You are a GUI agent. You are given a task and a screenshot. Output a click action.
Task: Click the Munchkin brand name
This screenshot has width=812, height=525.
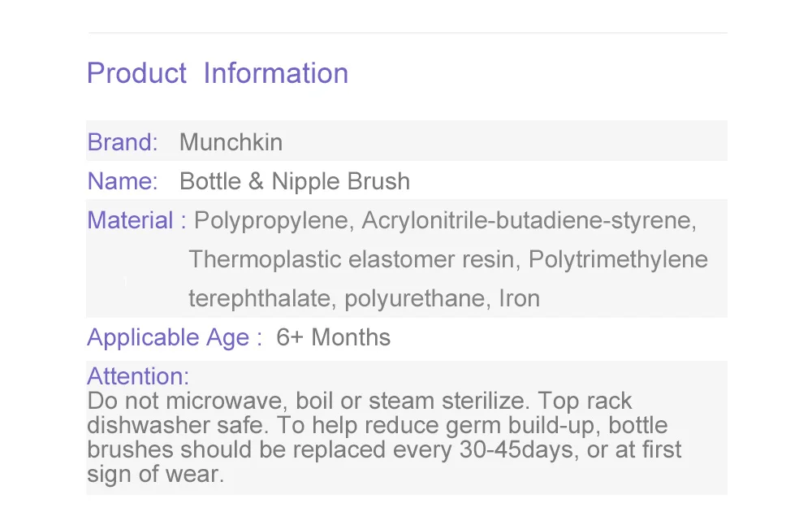[231, 142]
